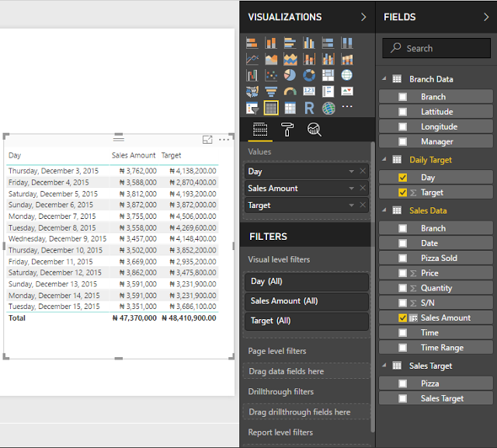This screenshot has height=448, width=497.
Task: Remove Sales Amount from Values
Action: click(363, 188)
